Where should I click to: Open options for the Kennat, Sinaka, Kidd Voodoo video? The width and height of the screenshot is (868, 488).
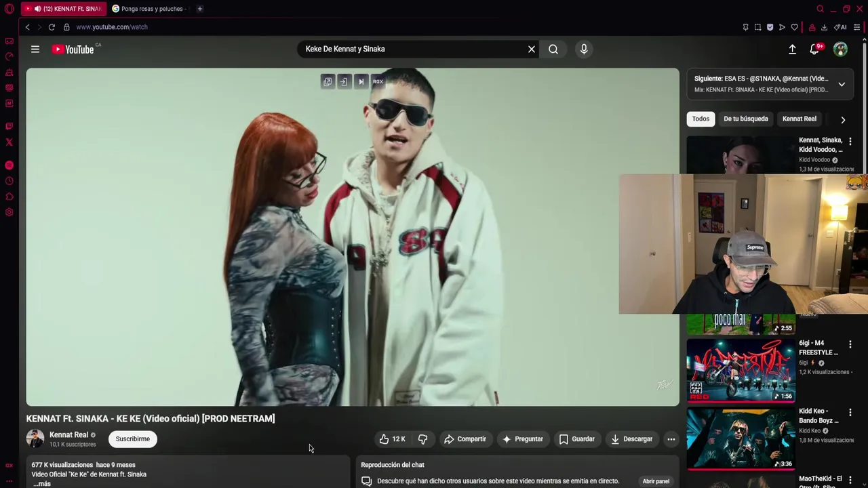(x=850, y=142)
